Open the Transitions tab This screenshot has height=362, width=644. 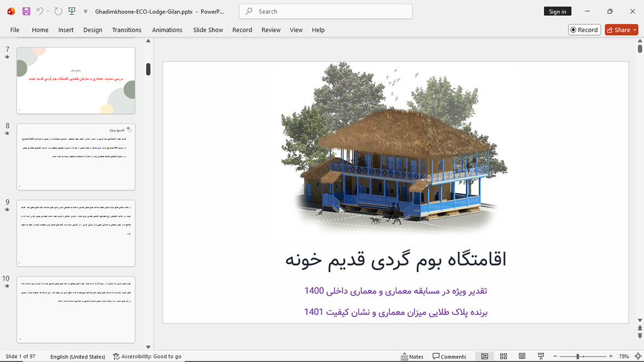(127, 30)
